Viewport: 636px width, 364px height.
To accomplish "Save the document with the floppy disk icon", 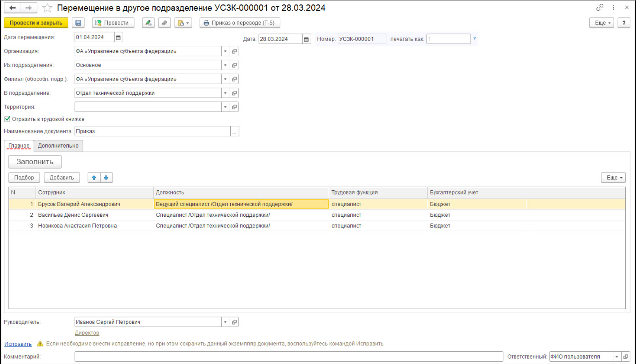I will click(x=78, y=23).
